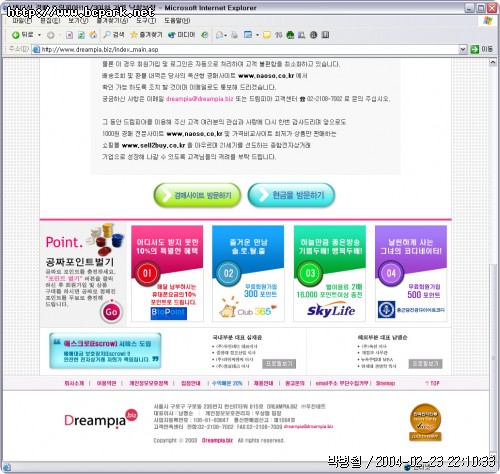Click the gold VeriSign secure site seal

pyautogui.click(x=425, y=422)
